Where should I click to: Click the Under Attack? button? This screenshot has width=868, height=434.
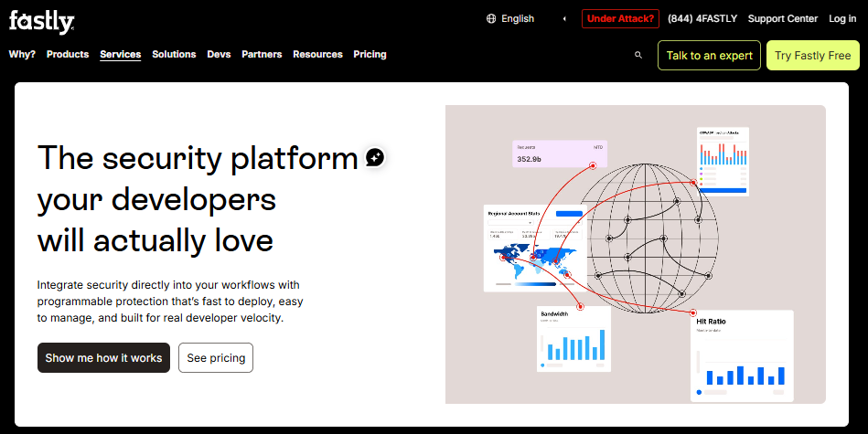(620, 18)
